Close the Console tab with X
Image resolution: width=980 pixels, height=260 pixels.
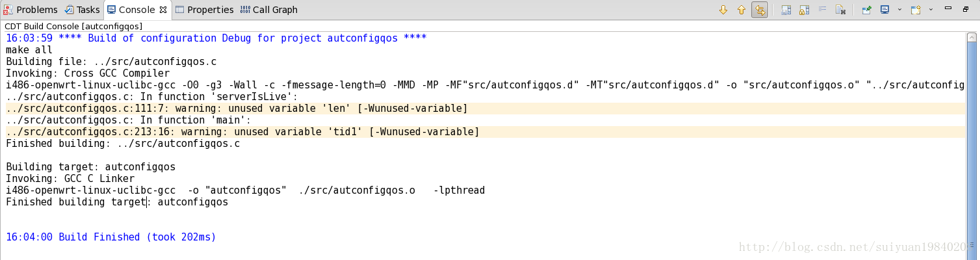tap(163, 10)
